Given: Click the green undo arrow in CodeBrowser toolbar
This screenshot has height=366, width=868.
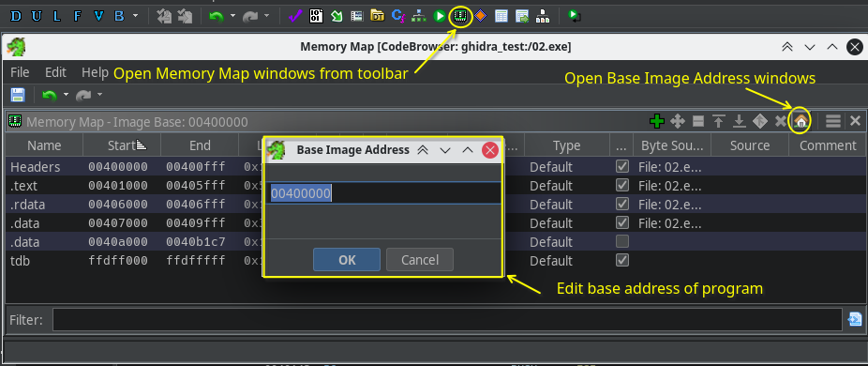Looking at the screenshot, I should [216, 17].
